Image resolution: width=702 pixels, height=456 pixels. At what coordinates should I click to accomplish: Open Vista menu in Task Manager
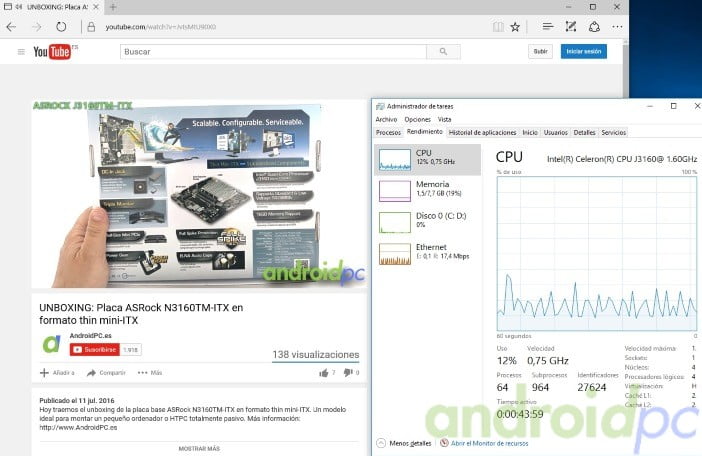[445, 119]
